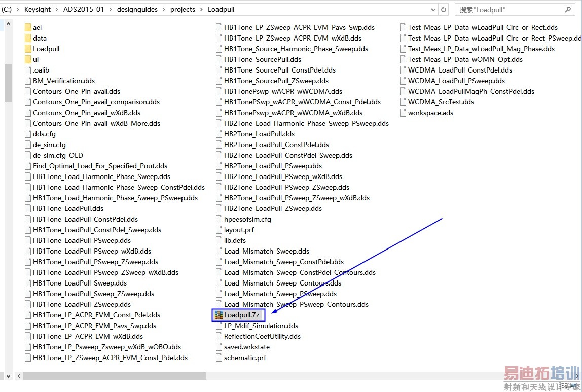Open the ael folder icon

tap(28, 27)
